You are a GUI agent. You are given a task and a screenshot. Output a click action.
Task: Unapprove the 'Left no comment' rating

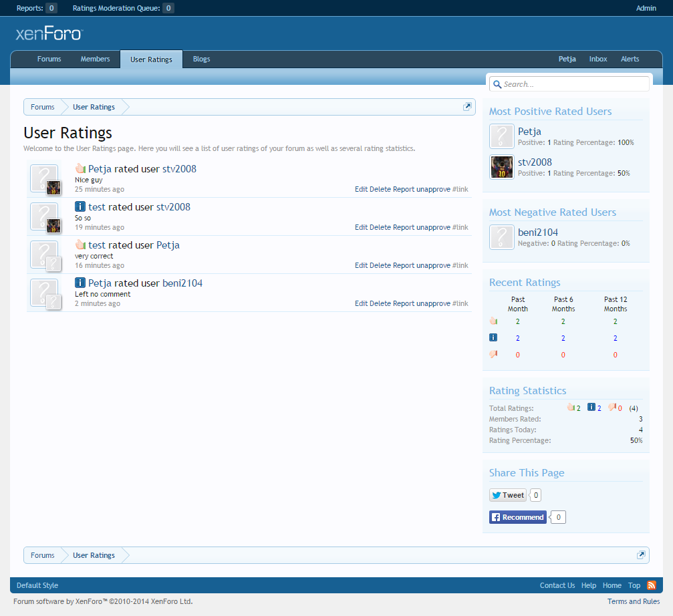pos(433,304)
